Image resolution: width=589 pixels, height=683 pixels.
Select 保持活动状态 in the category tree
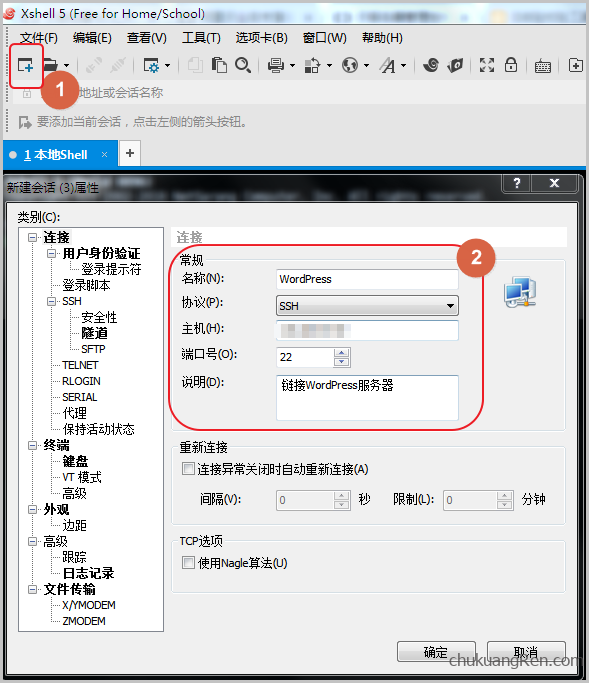98,429
